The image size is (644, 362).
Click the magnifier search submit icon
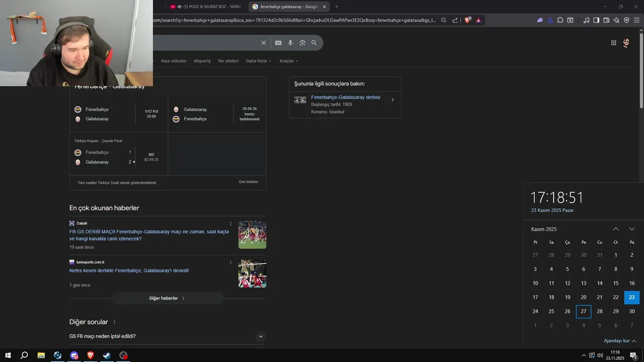[x=314, y=43]
